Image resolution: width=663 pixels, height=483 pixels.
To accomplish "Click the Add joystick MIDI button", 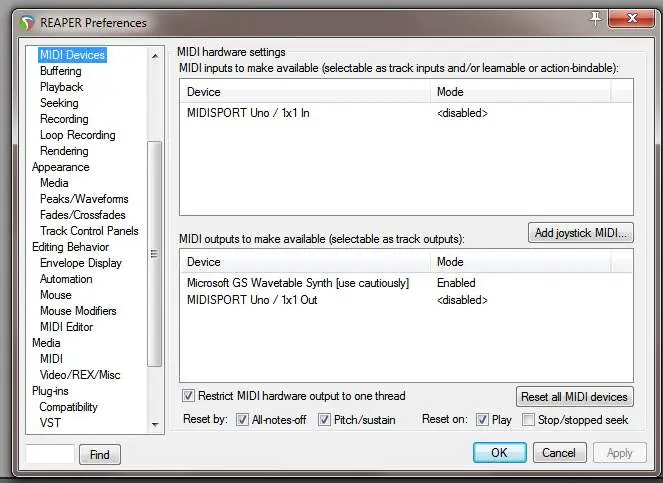I will click(x=581, y=233).
